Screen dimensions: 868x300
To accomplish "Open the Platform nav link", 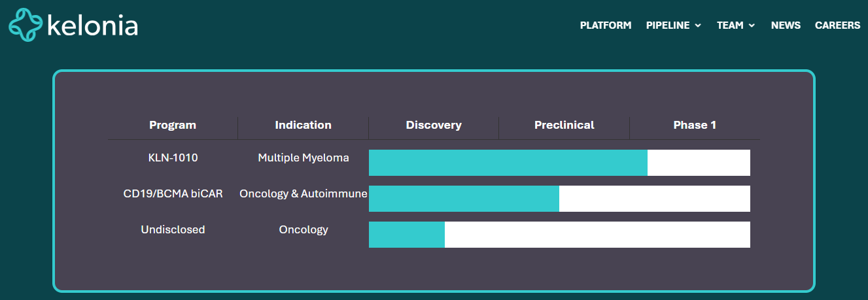I will [x=606, y=25].
